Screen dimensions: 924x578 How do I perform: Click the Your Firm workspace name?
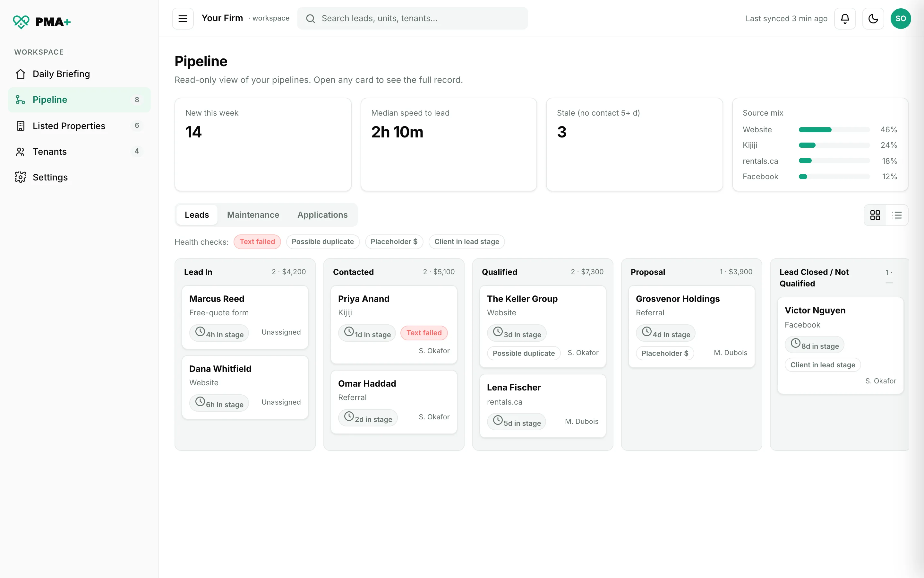tap(222, 18)
